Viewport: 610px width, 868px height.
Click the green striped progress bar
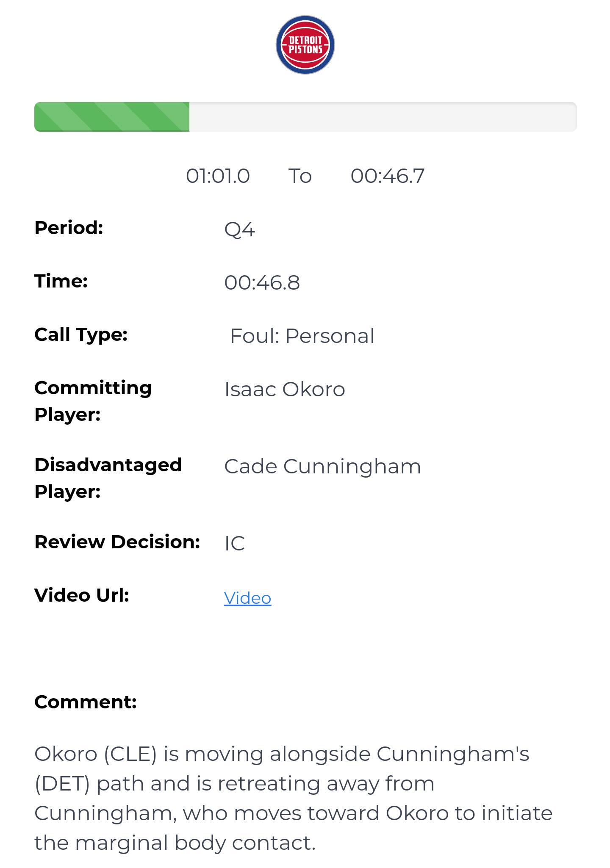pyautogui.click(x=112, y=117)
